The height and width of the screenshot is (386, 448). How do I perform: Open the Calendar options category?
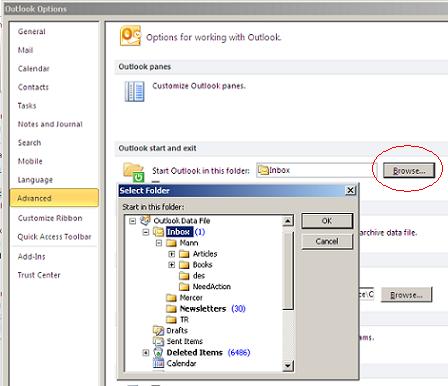[34, 69]
